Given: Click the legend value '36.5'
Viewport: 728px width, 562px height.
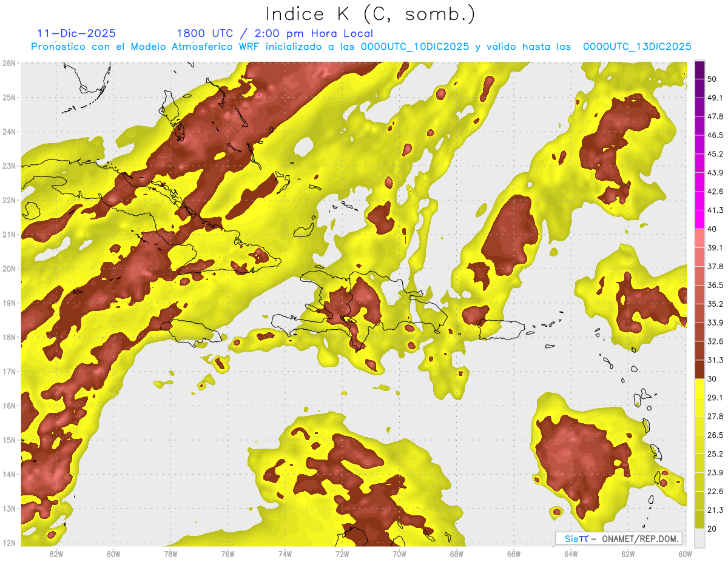Looking at the screenshot, I should point(715,285).
